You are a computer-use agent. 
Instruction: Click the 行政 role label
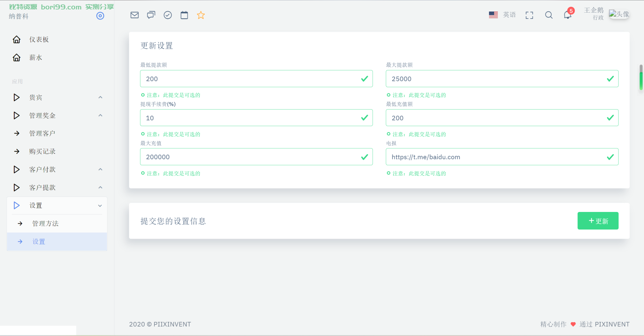click(598, 18)
